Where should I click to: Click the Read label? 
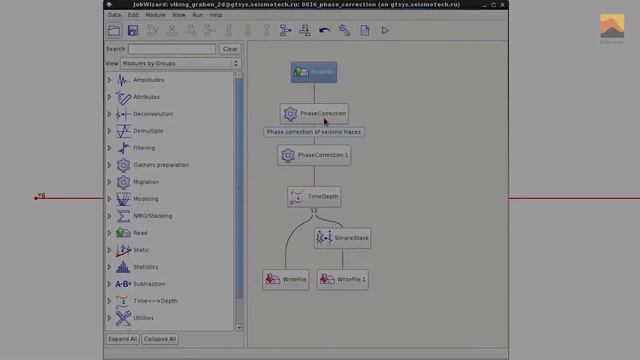(140, 233)
